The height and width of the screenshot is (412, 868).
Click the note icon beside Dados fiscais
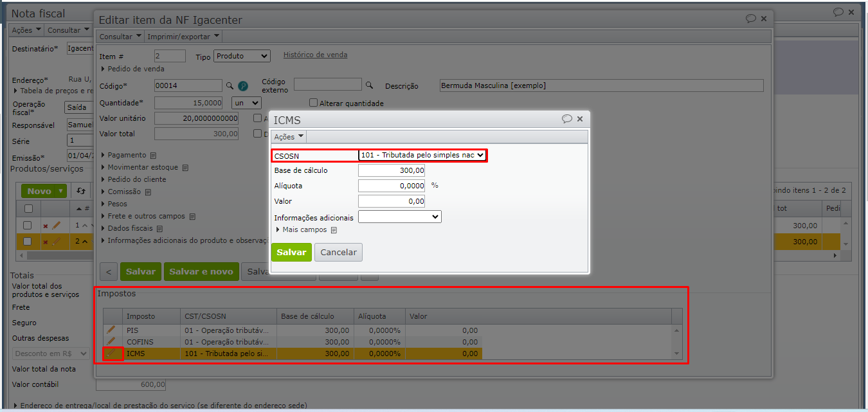(x=160, y=228)
